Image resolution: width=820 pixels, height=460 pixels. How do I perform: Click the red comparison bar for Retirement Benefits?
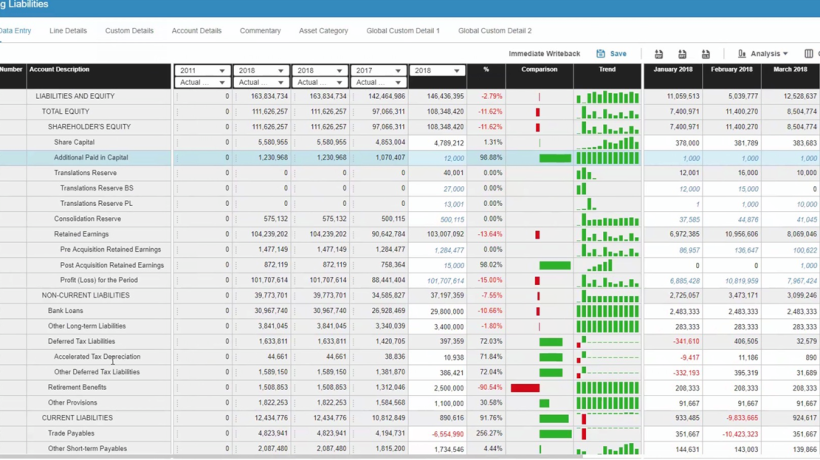pos(525,388)
